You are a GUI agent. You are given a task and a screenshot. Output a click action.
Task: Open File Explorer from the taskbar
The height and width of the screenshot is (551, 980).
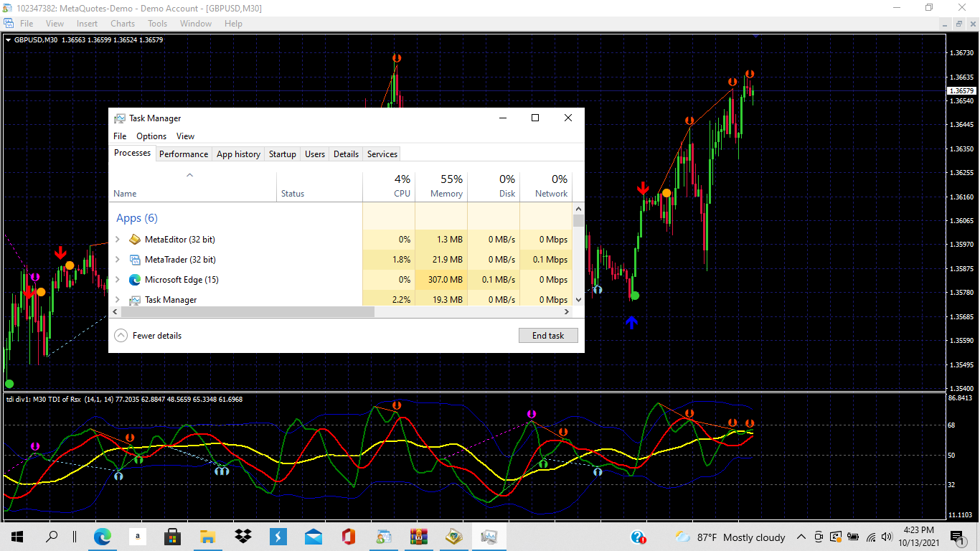point(208,537)
